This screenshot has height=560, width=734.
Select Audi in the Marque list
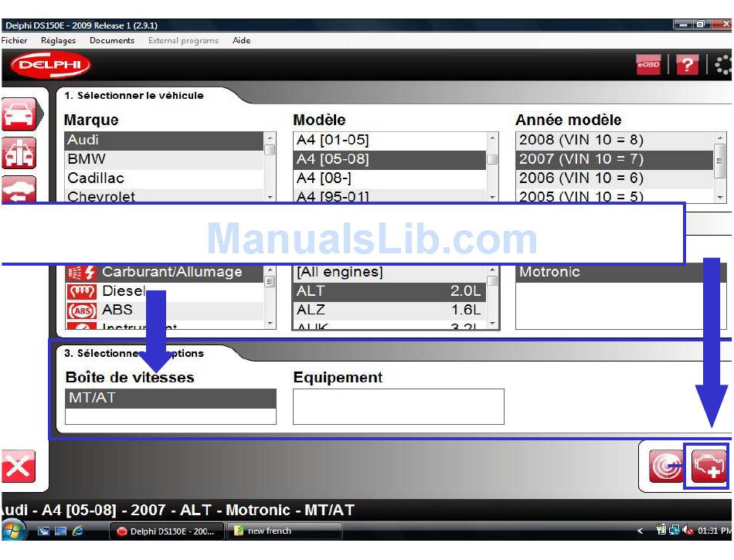point(164,141)
